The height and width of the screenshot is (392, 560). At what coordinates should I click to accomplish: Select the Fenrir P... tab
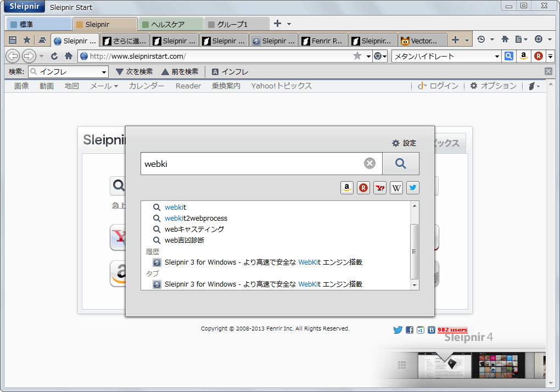(323, 41)
